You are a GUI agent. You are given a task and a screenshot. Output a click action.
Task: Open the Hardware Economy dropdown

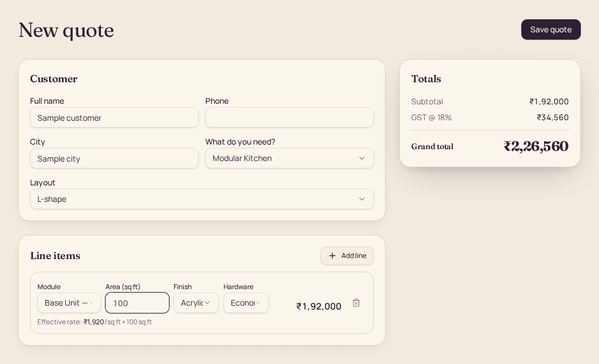pyautogui.click(x=246, y=303)
